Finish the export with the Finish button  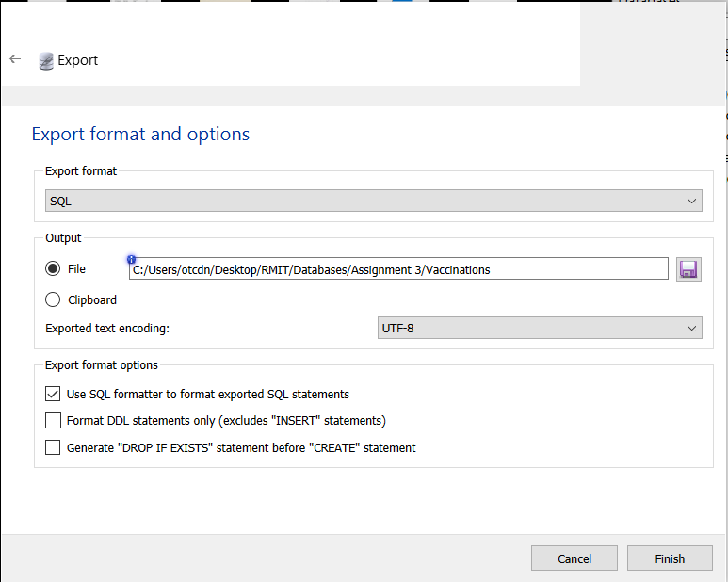tap(670, 558)
